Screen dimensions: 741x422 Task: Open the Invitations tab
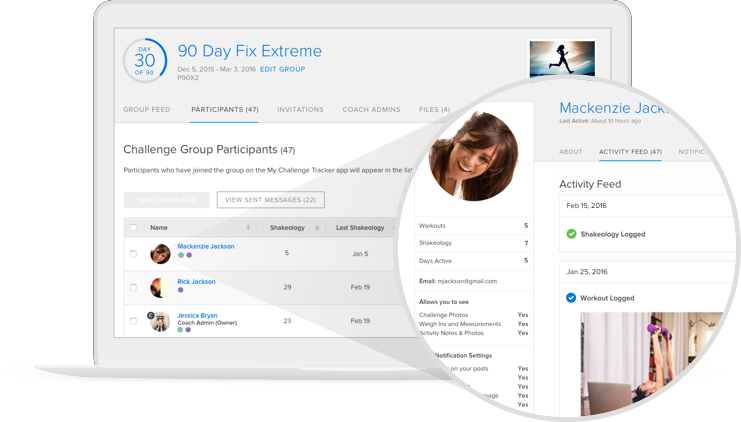[x=300, y=110]
